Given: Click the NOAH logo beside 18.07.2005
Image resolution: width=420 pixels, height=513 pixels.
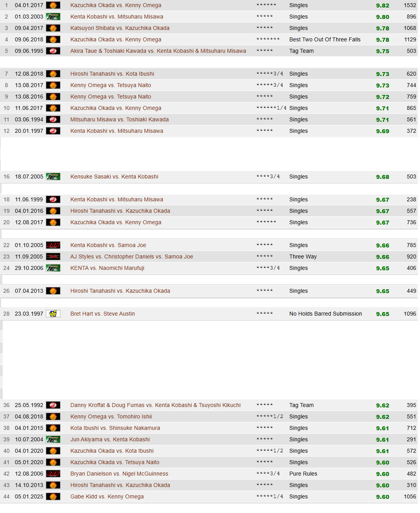Looking at the screenshot, I should (x=53, y=177).
